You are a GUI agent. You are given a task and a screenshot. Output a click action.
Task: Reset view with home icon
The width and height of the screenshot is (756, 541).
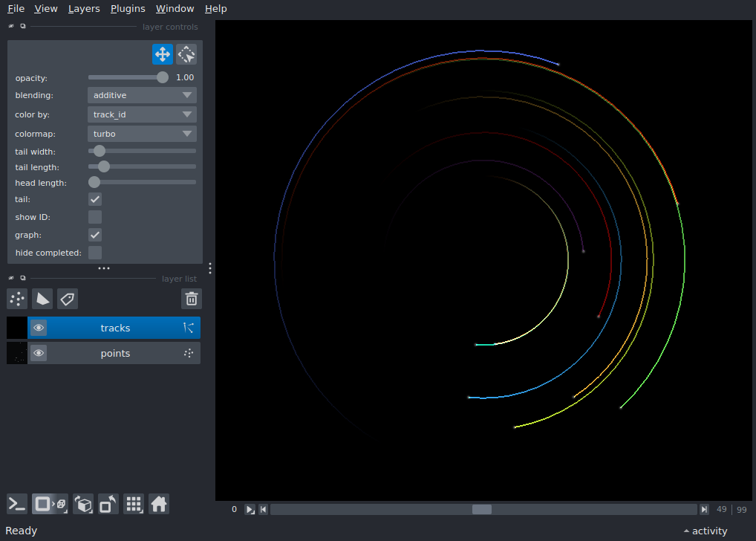(x=159, y=505)
